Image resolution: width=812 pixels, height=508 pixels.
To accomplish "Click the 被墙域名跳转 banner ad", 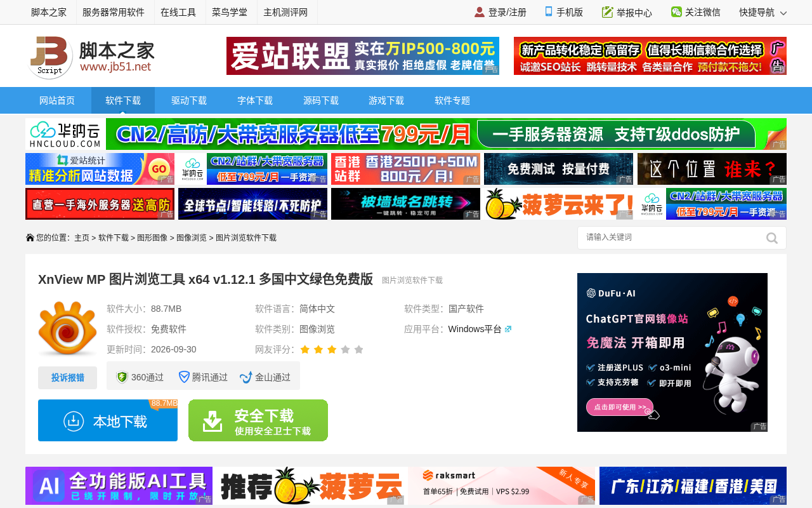I will 405,204.
